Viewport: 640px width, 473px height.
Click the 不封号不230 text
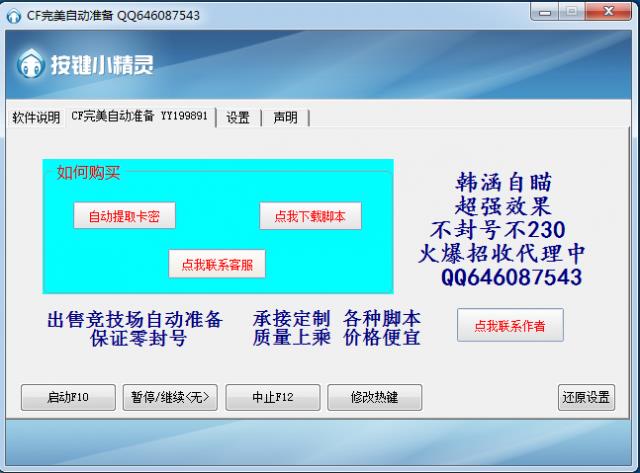(x=498, y=230)
